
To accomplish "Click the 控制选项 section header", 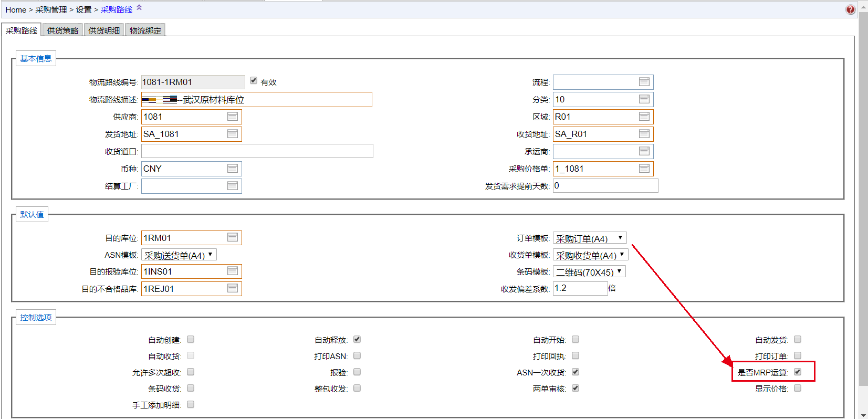I will coord(36,317).
